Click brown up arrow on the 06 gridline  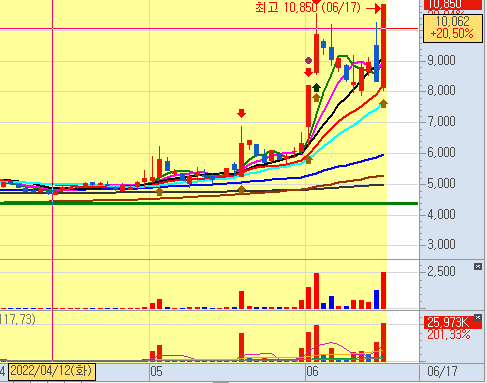[x=308, y=160]
